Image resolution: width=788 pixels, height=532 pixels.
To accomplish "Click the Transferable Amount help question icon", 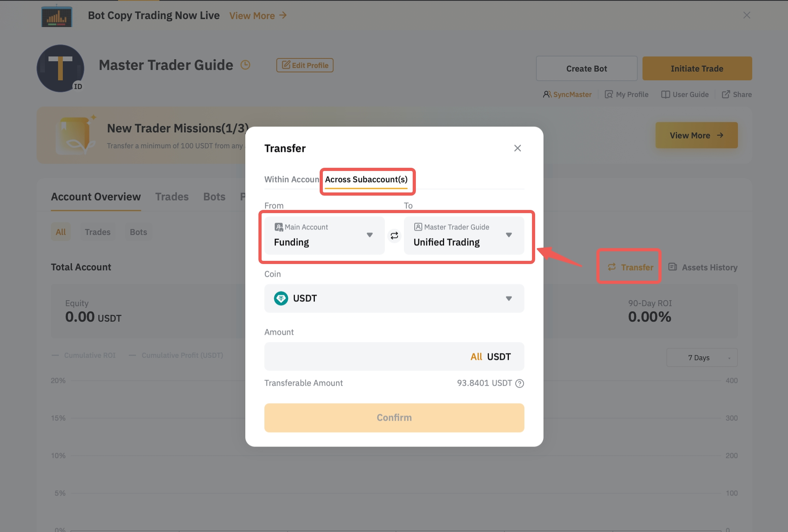I will (519, 383).
